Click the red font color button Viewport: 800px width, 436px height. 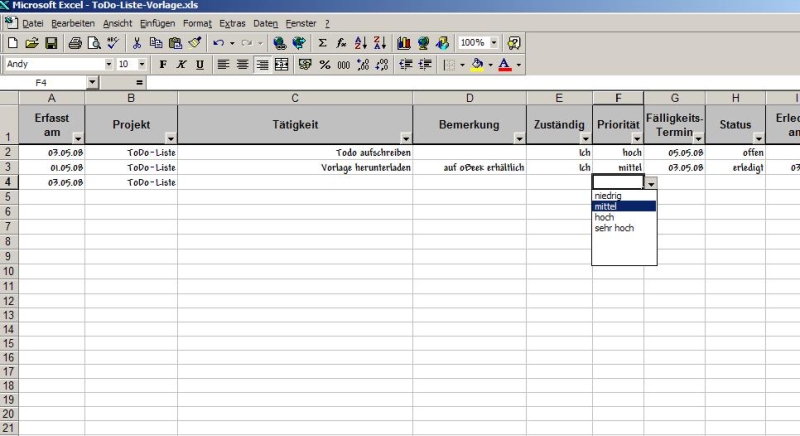pos(505,65)
